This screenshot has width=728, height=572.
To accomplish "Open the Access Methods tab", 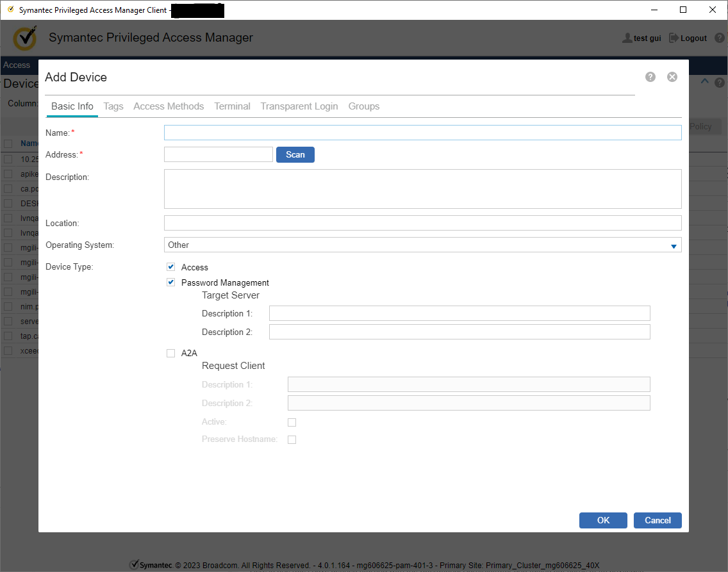I will pyautogui.click(x=169, y=106).
